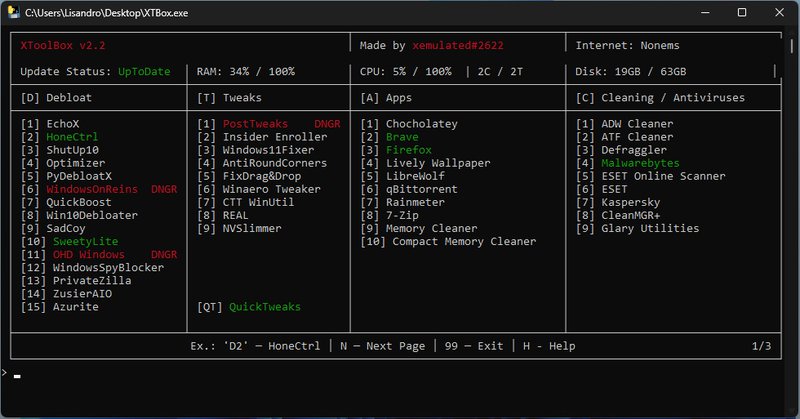The image size is (800, 419).
Task: Select the ShutUp10 entry
Action: [60, 150]
